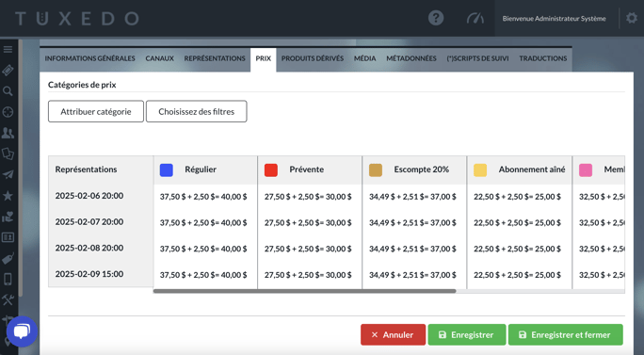
Task: Click Escompte 20% price for 2025-02-06
Action: pos(412,197)
